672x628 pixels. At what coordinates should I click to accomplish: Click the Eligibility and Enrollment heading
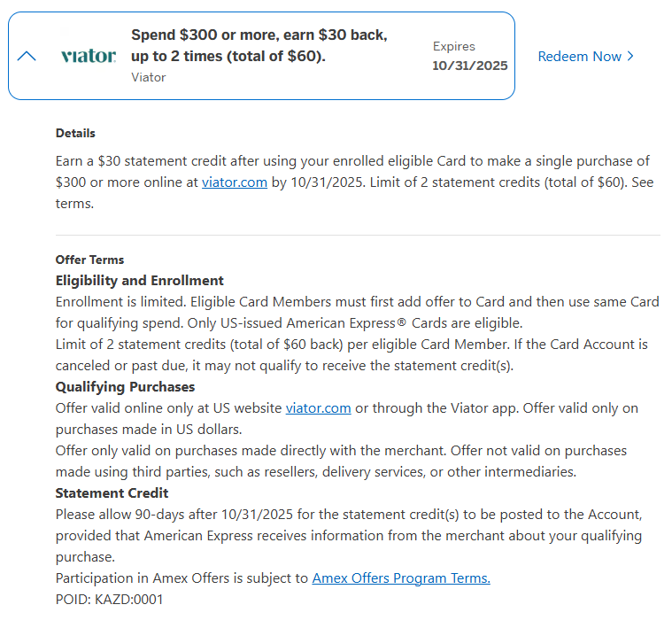click(139, 280)
